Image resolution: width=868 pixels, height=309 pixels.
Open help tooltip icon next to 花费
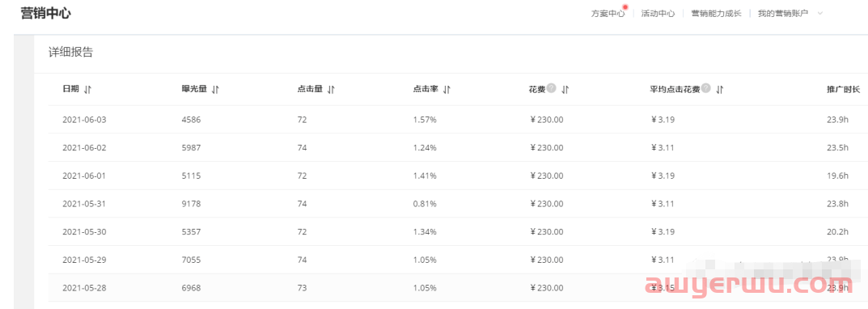pos(552,89)
